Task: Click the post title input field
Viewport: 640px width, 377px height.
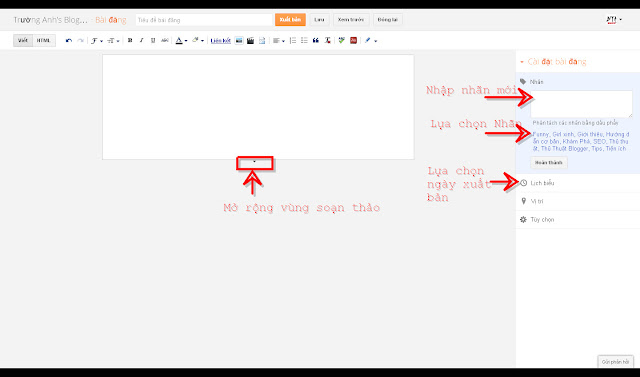Action: click(x=204, y=20)
